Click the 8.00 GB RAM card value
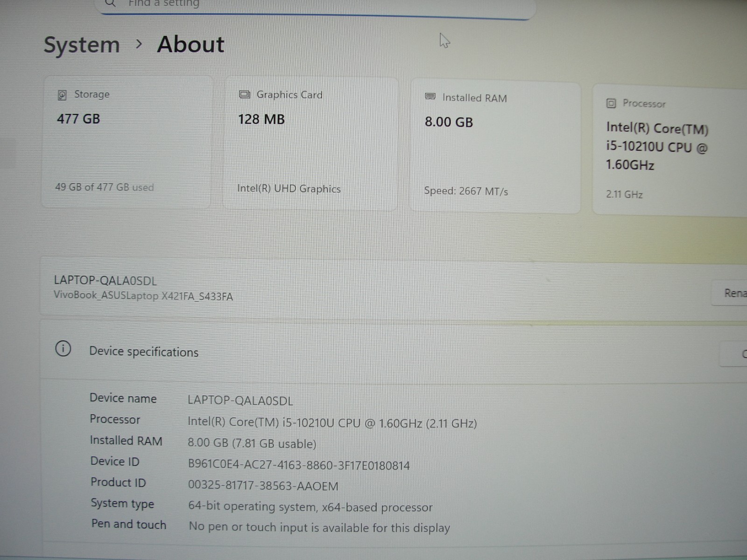 pos(449,122)
